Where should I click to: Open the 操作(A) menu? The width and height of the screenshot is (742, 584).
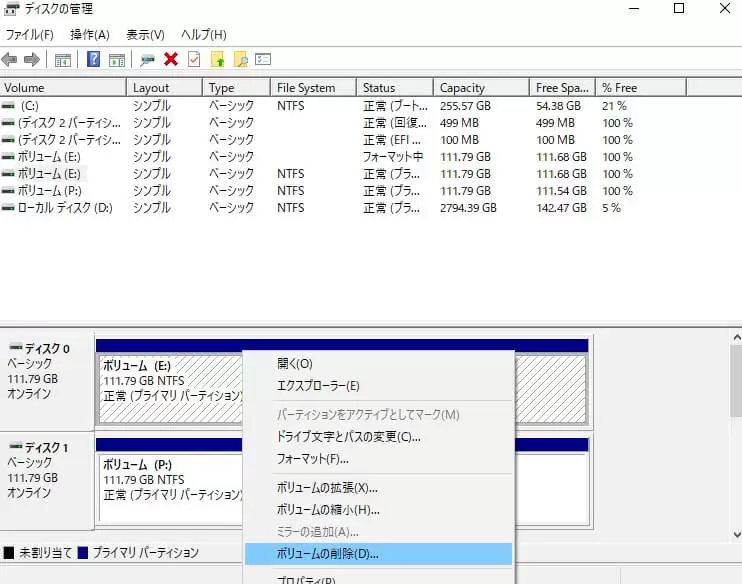pyautogui.click(x=90, y=35)
